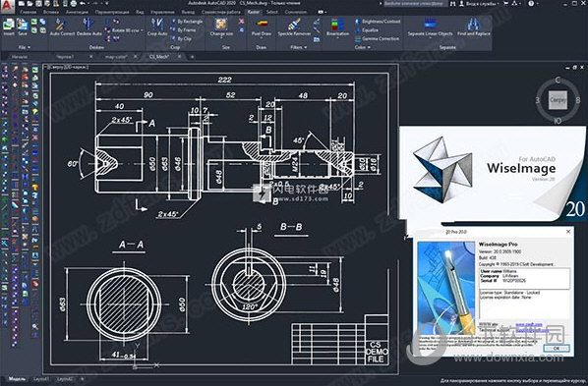
Task: Click the raster Save icon
Action: coord(23,27)
